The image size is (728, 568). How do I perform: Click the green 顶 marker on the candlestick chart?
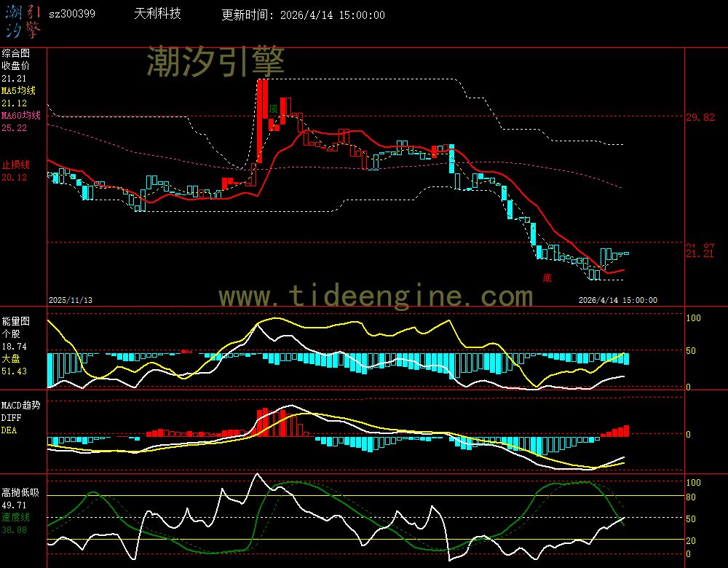pyautogui.click(x=273, y=109)
